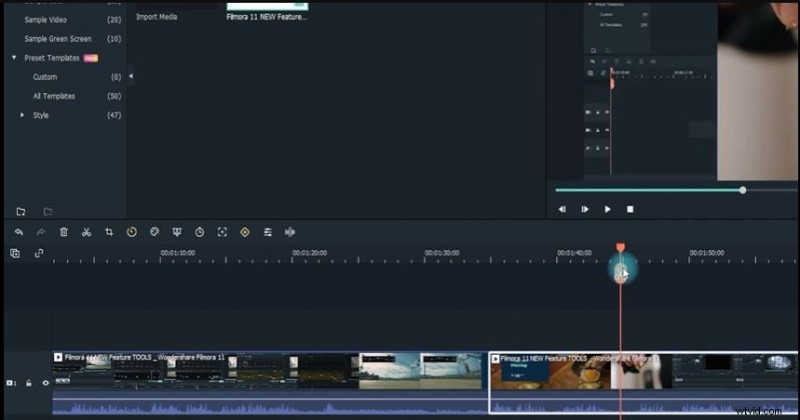Jump to 00:01:20:00 on timeline ruler
The width and height of the screenshot is (800, 420).
click(x=310, y=253)
